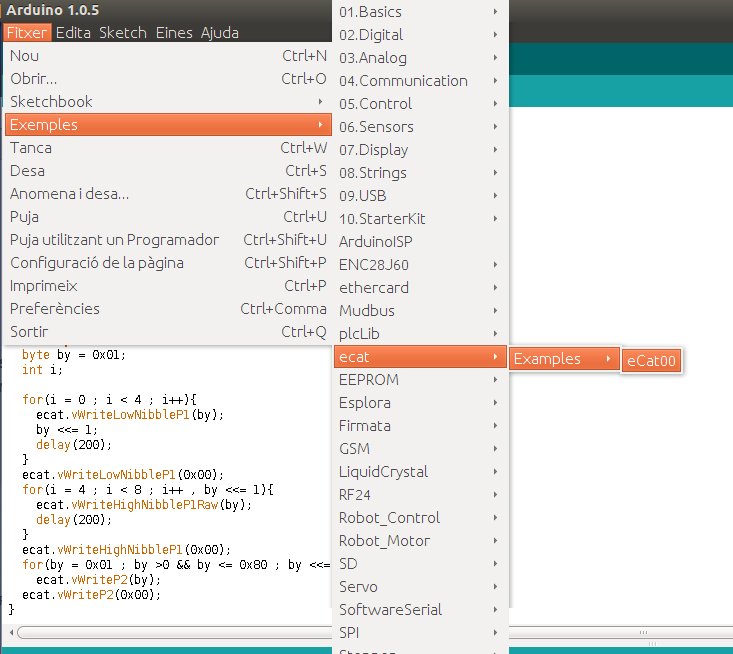Screen dimensions: 733x654
Task: Expand ethercard library examples
Action: [x=420, y=287]
